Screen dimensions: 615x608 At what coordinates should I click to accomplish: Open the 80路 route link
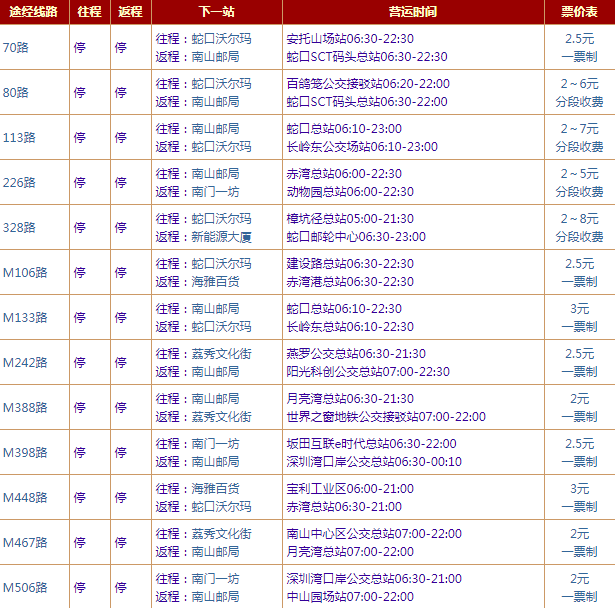tap(16, 92)
